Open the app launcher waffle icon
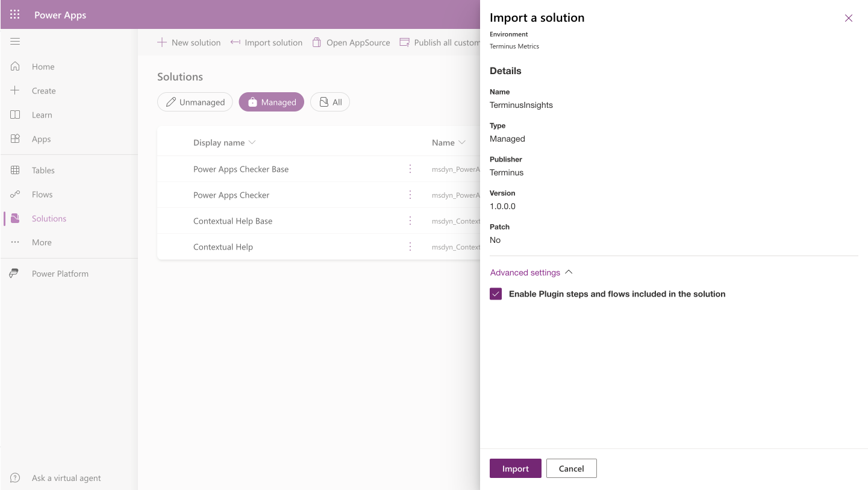Image resolution: width=868 pixels, height=490 pixels. 15,14
